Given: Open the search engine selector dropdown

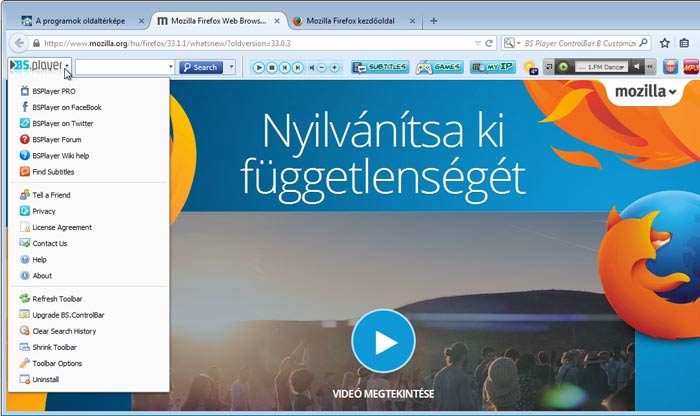Looking at the screenshot, I should pyautogui.click(x=512, y=43).
